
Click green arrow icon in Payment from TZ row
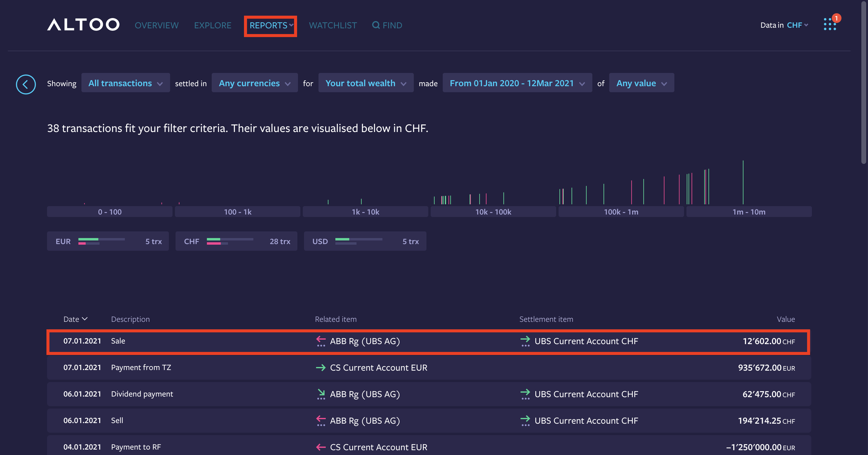click(x=321, y=368)
